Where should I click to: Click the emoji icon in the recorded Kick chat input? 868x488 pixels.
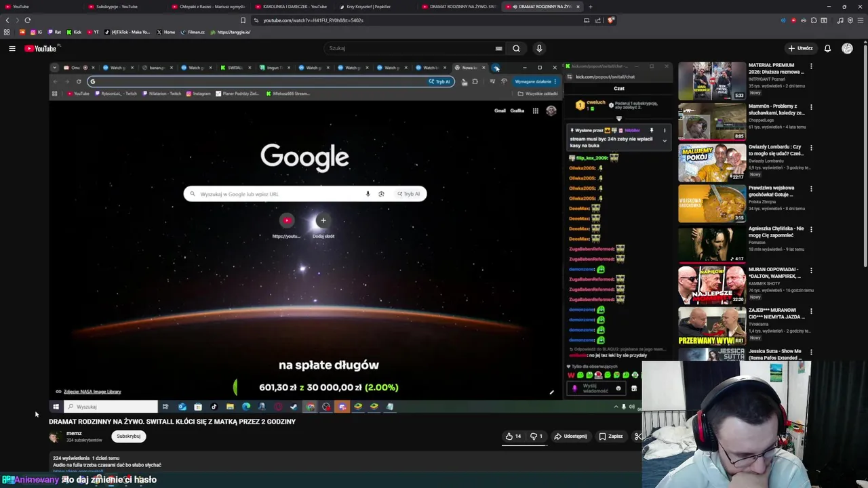point(618,388)
